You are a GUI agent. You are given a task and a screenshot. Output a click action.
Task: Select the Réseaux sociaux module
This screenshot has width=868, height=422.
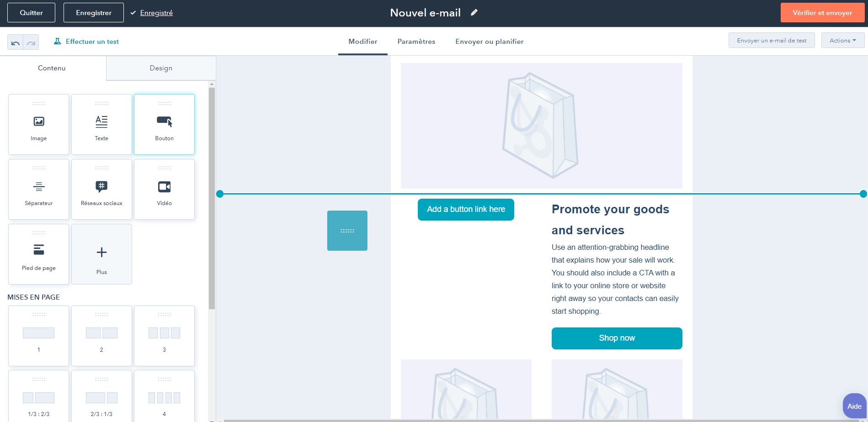101,189
